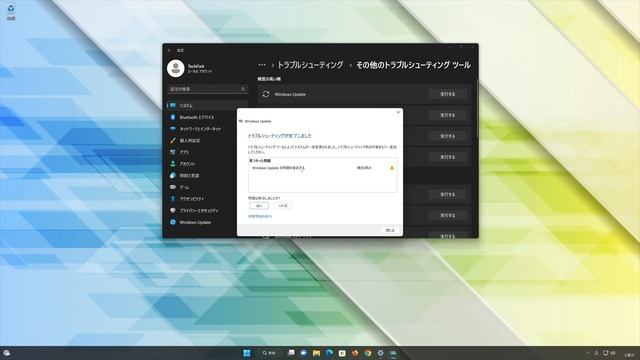Viewport: 640px width, 360px height.
Task: Select the found problem Windows Update の問題を確認する
Action: tap(278, 168)
